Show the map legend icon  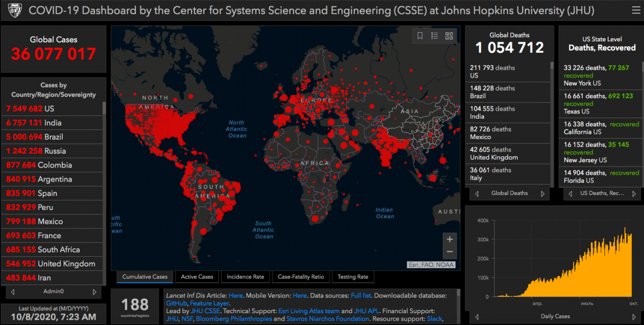click(435, 36)
